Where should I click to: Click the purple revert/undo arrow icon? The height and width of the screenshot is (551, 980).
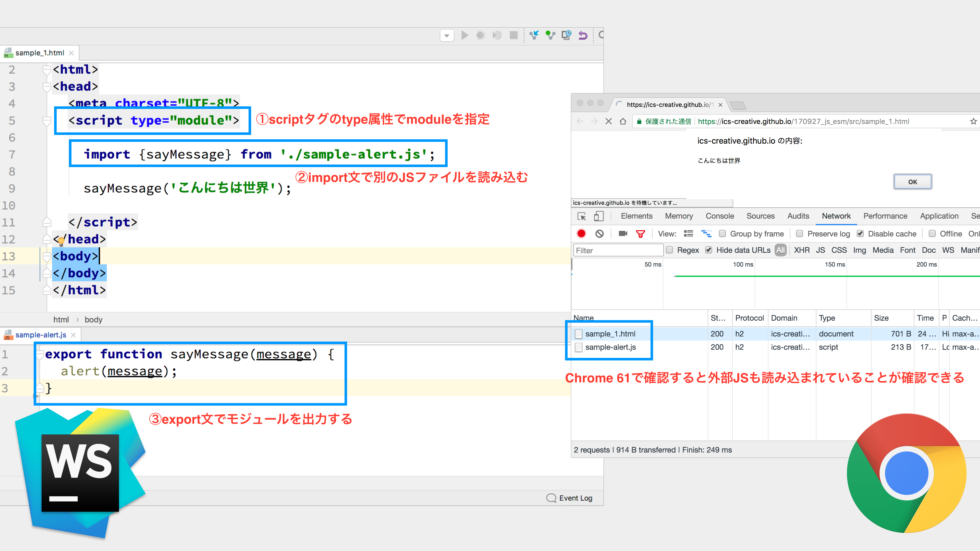(583, 35)
